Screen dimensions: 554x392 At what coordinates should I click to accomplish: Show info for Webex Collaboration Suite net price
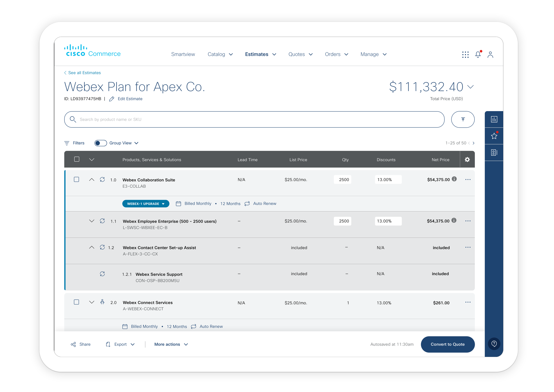(454, 179)
